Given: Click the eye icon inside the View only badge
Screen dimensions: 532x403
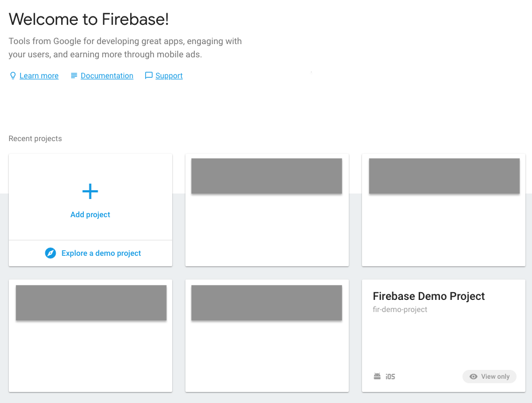Looking at the screenshot, I should tap(473, 376).
